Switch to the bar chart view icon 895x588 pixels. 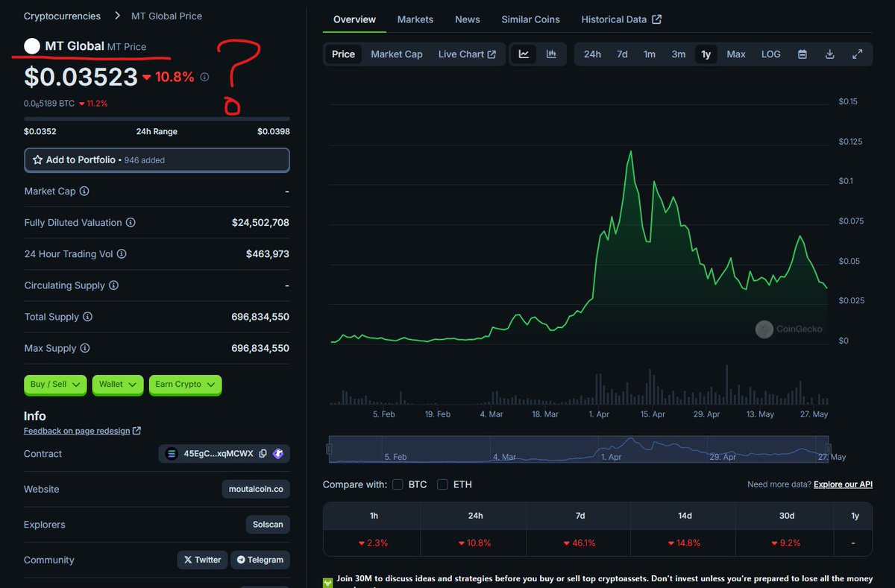550,54
